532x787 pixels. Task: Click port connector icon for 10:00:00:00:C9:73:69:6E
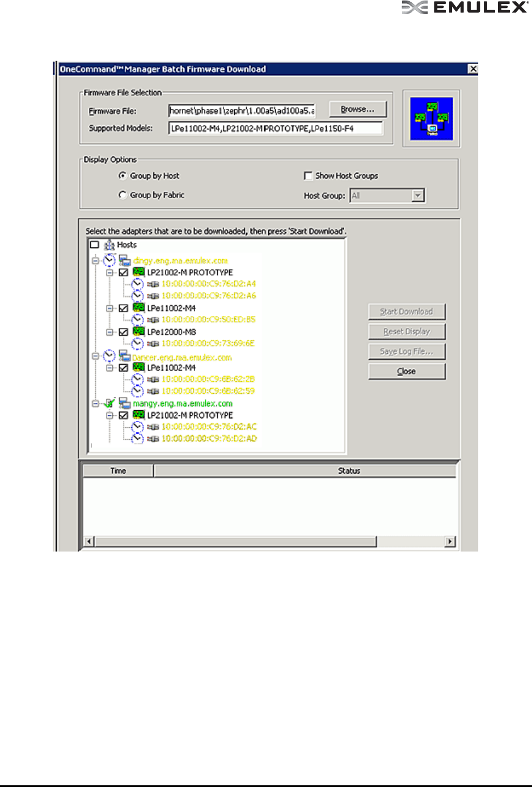pyautogui.click(x=153, y=343)
